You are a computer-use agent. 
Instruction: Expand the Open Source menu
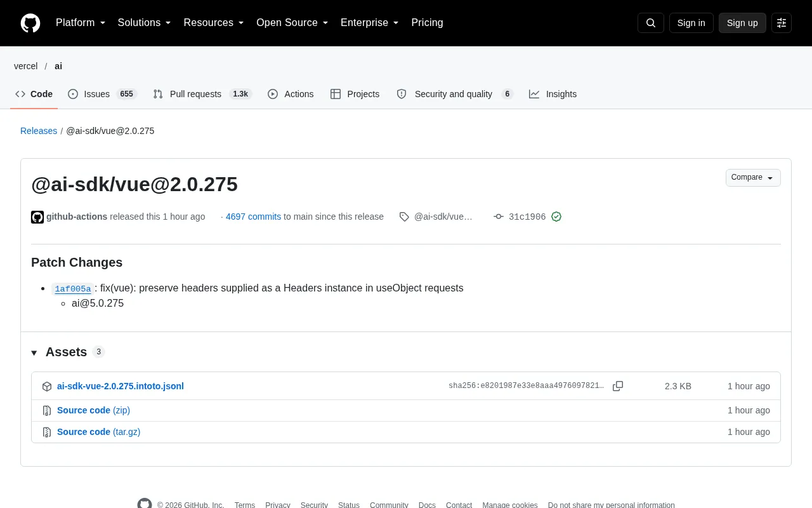(x=292, y=23)
